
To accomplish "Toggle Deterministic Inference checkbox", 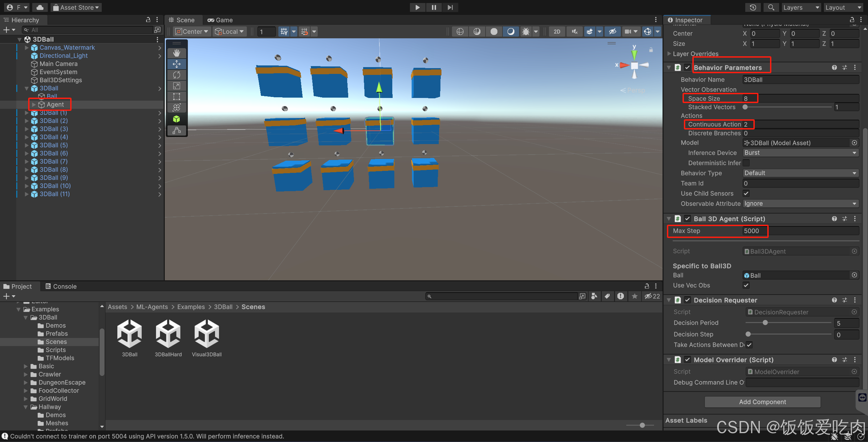I will click(746, 163).
